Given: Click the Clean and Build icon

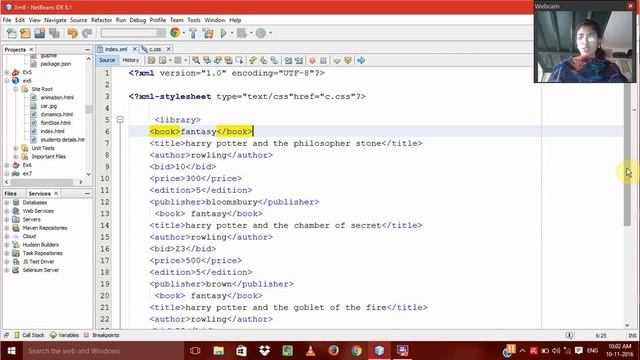Looking at the screenshot, I should coord(208,33).
